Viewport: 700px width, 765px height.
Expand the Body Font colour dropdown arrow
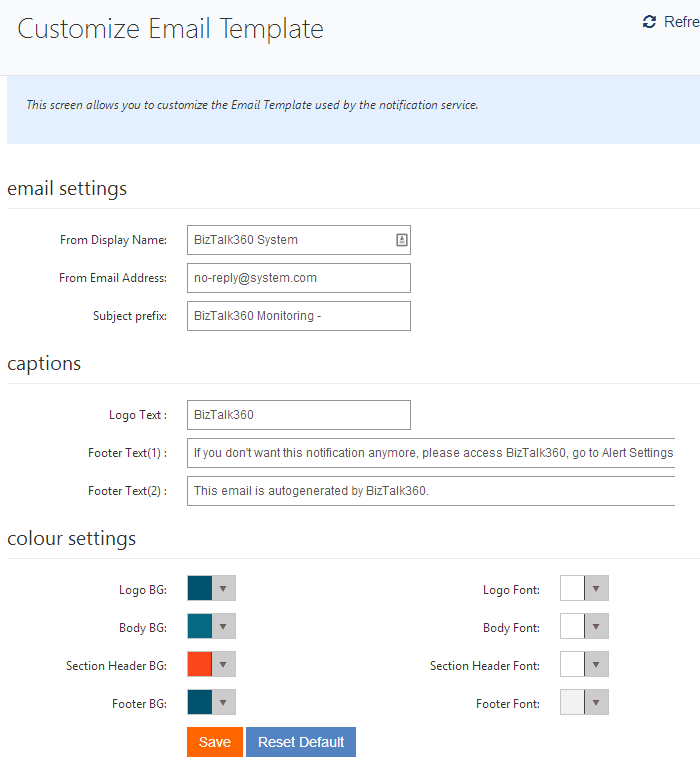click(x=596, y=627)
